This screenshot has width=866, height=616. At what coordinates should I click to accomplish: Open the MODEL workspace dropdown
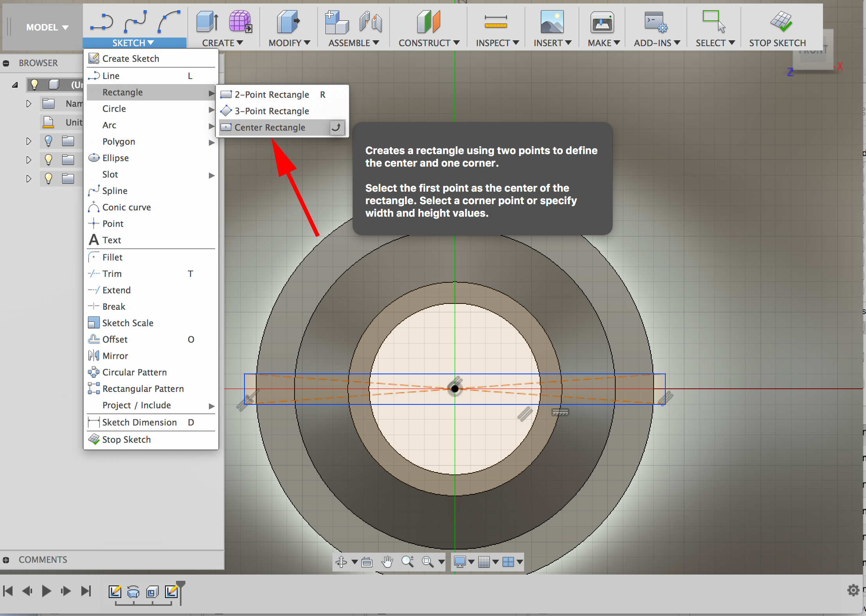pyautogui.click(x=47, y=27)
